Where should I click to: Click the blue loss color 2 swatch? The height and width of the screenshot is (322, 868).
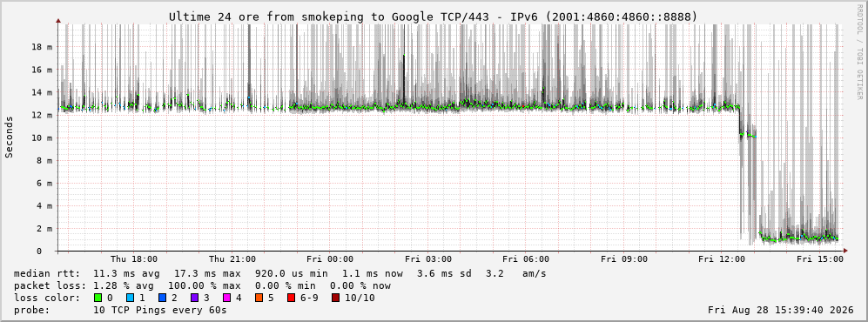163,299
